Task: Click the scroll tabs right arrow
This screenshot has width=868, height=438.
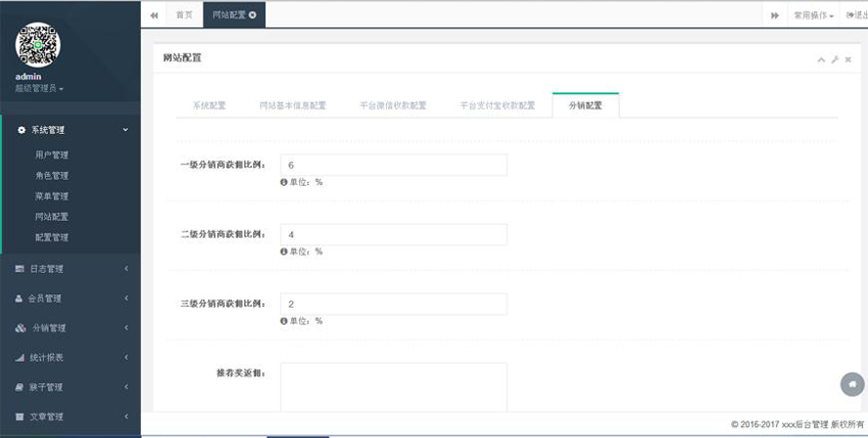Action: (x=775, y=16)
